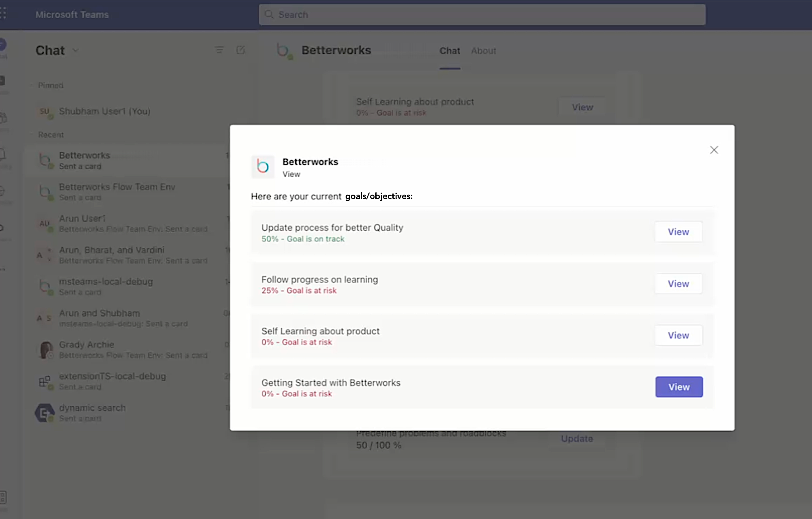Click the AU avatar for Arun User1

[x=44, y=224]
